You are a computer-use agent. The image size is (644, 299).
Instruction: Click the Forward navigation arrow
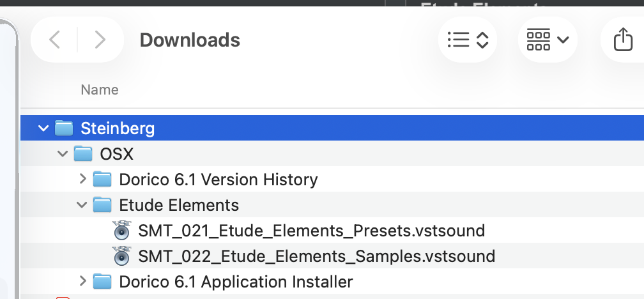click(x=100, y=40)
